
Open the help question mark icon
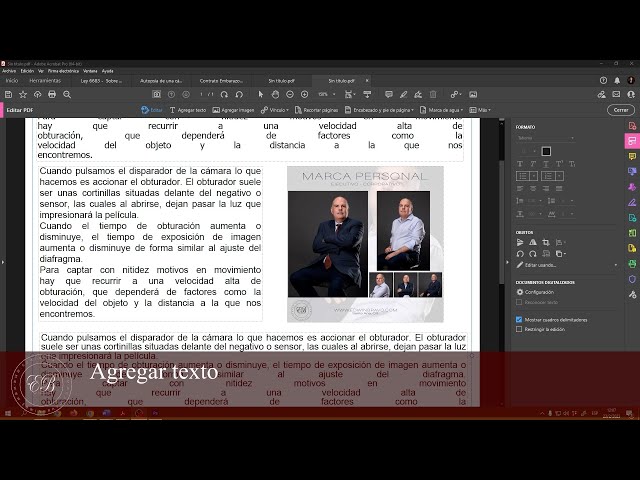pos(603,80)
